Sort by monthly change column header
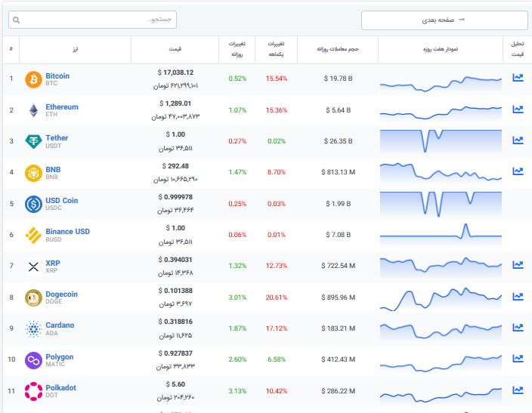 pos(276,49)
